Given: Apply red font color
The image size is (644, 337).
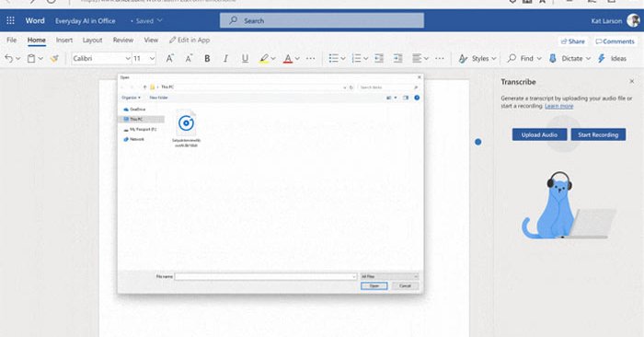Looking at the screenshot, I should click(288, 59).
